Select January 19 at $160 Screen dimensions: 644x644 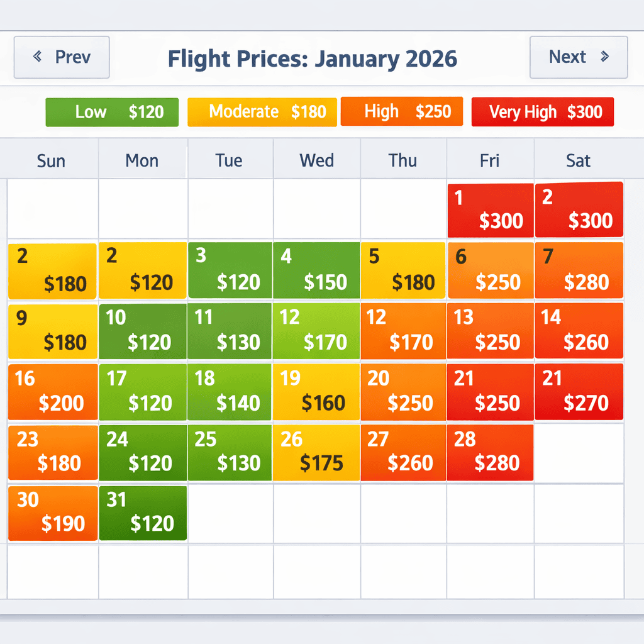[316, 392]
